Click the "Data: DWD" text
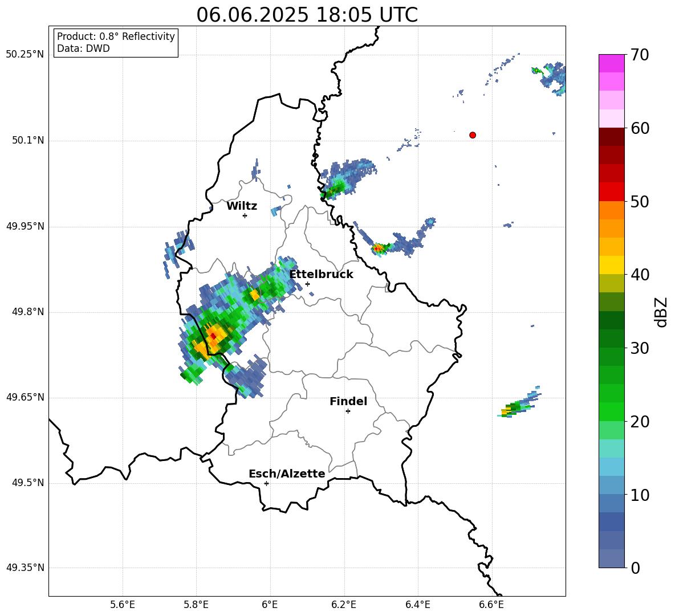Screen dimensions: 675x616 point(83,48)
